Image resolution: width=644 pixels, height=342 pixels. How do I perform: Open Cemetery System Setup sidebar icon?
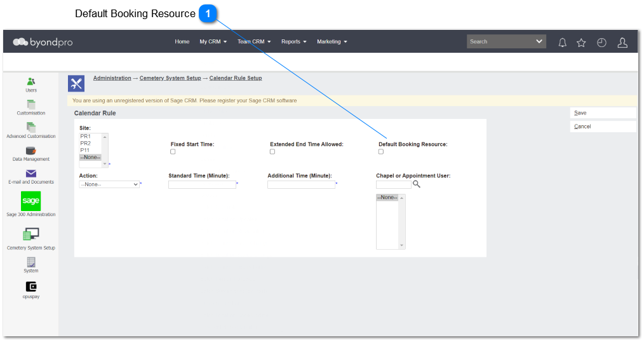click(31, 235)
